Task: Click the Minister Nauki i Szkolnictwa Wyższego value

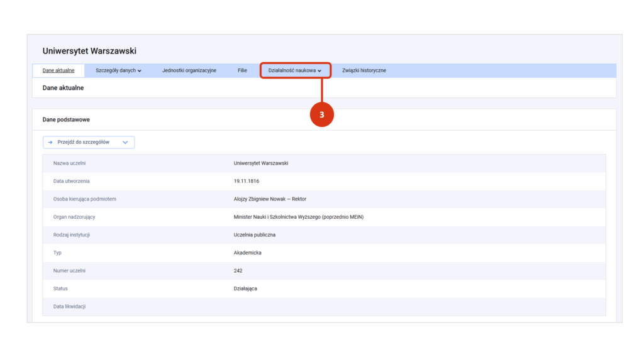Action: [298, 217]
